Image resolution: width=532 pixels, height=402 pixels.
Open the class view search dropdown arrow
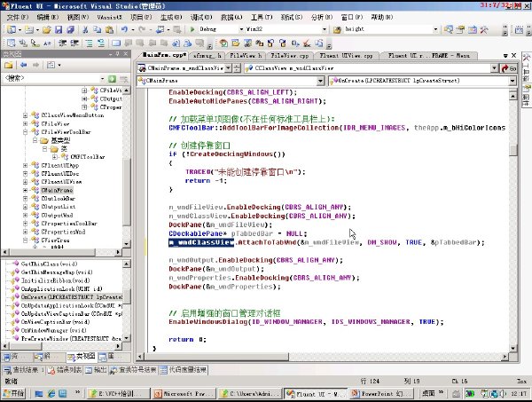103,79
